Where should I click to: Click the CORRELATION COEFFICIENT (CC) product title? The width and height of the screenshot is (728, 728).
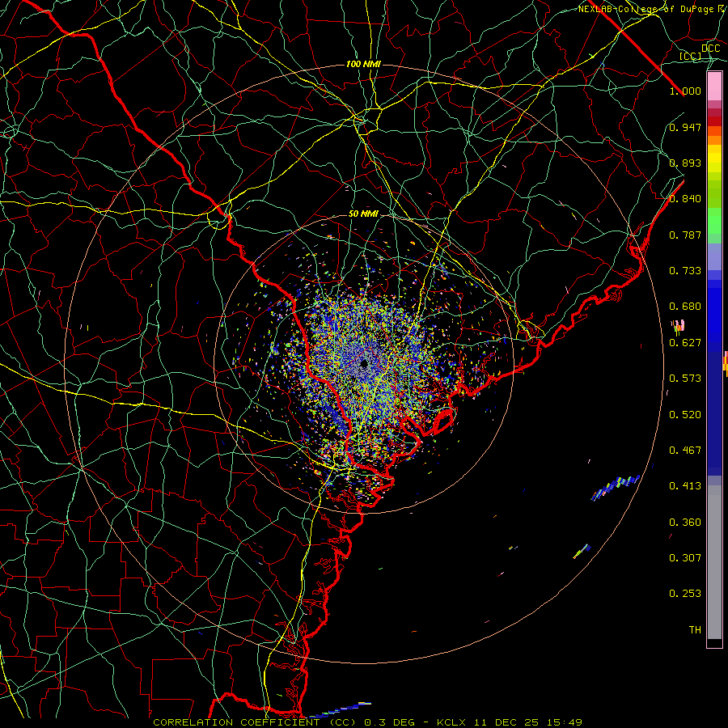pos(255,722)
